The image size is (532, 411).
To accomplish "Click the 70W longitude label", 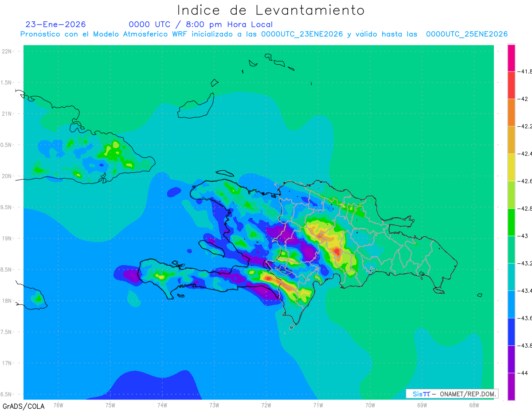I will [x=370, y=405].
